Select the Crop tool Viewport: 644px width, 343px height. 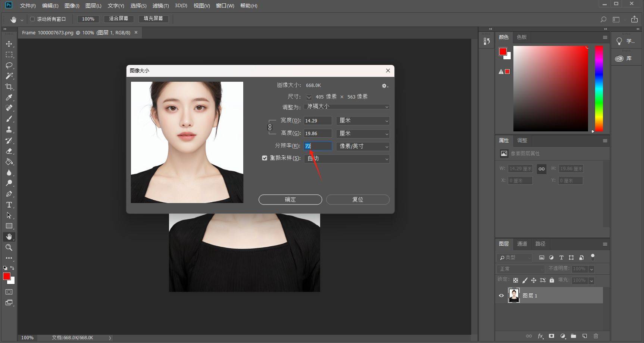(x=9, y=87)
